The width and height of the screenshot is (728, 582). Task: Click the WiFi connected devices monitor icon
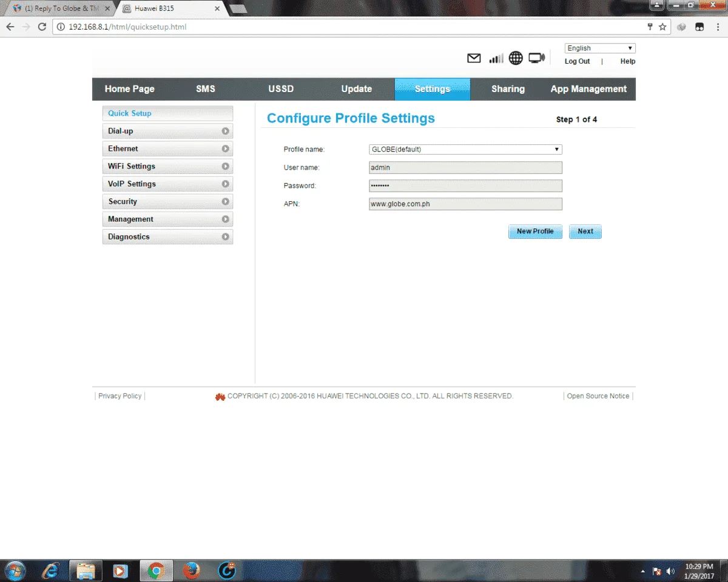tap(536, 58)
